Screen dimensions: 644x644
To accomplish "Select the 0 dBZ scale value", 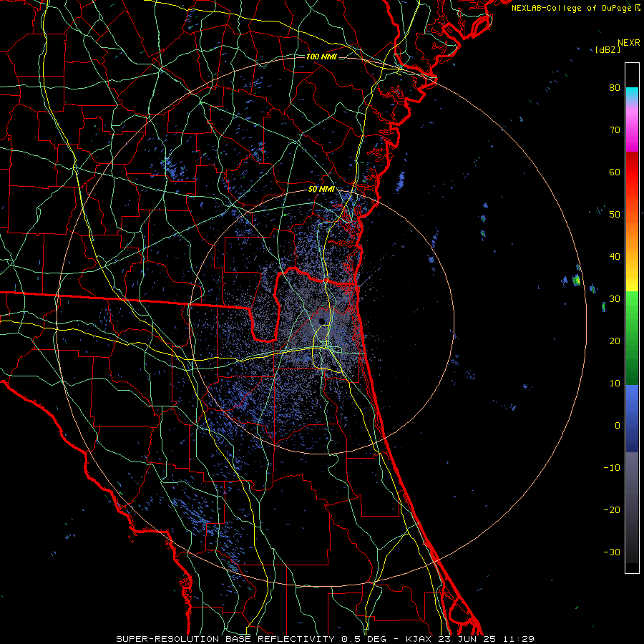I will (x=618, y=426).
